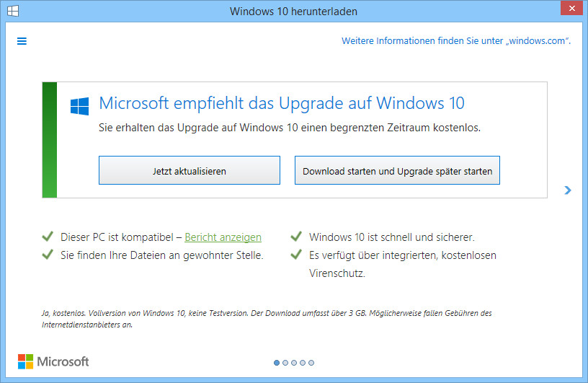The height and width of the screenshot is (383, 588).
Task: Click the Windows logo in title bar
Action: (13, 11)
